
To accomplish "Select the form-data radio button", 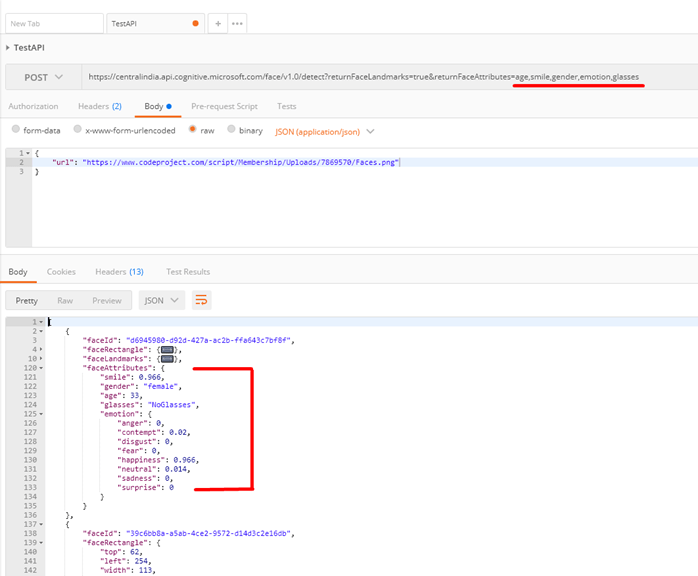I will coord(15,130).
